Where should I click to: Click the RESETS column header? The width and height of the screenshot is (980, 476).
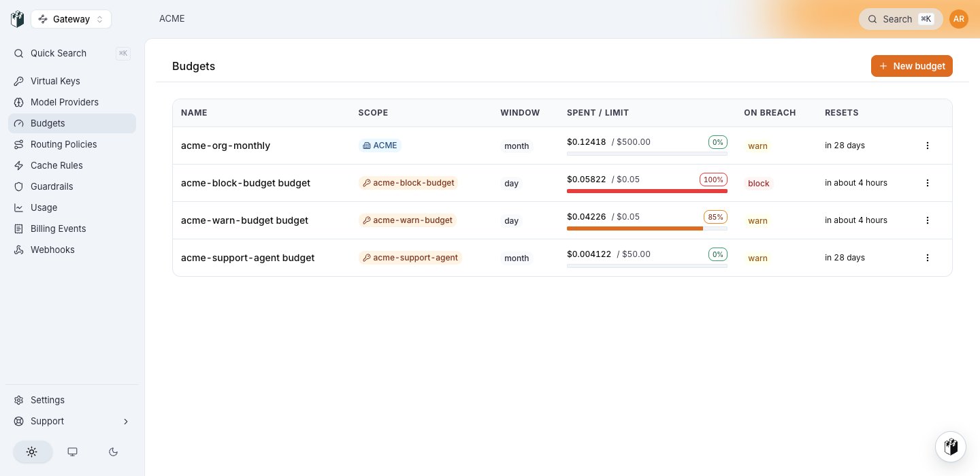[x=841, y=113]
